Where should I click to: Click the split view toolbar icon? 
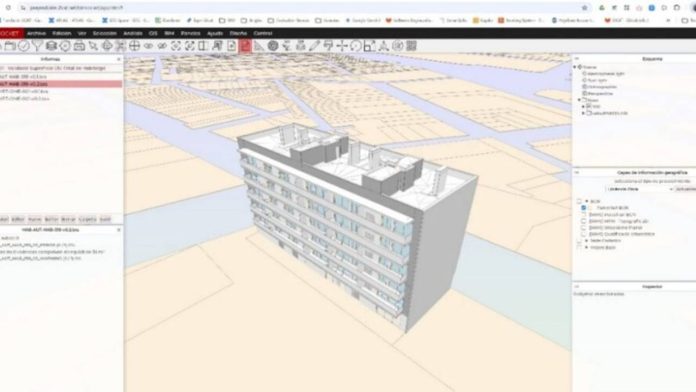[x=203, y=46]
